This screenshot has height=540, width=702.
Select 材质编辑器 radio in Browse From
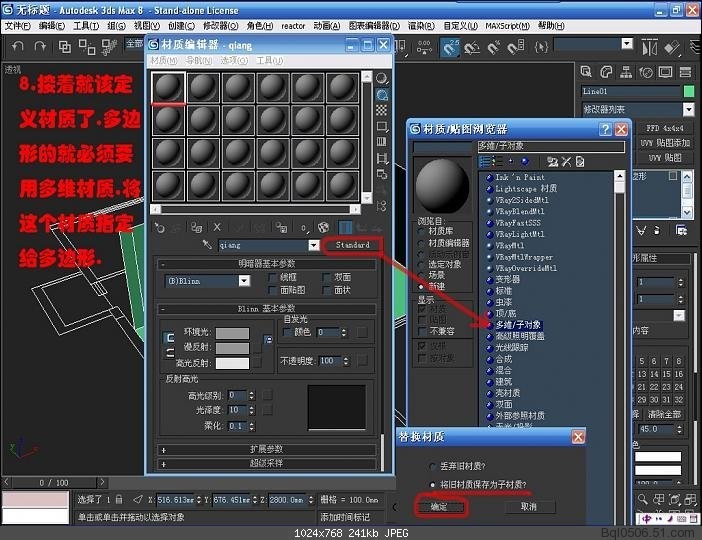tap(421, 243)
